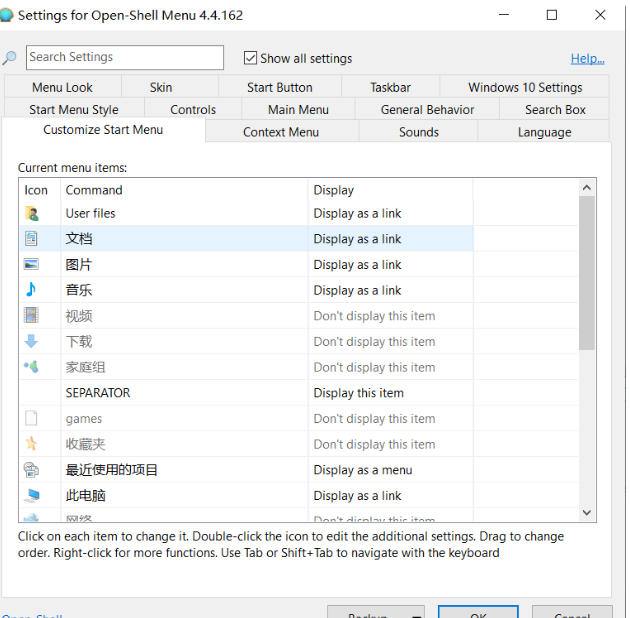Click the 音乐 music note icon

pos(32,290)
